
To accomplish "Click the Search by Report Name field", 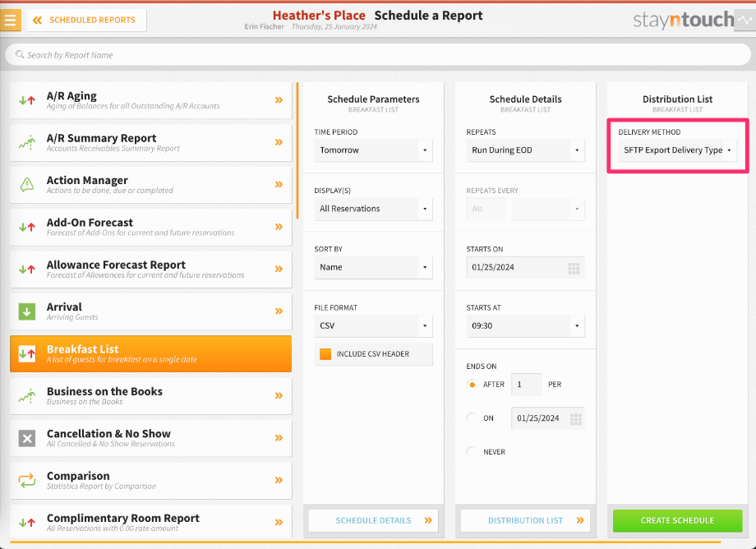I will (378, 55).
